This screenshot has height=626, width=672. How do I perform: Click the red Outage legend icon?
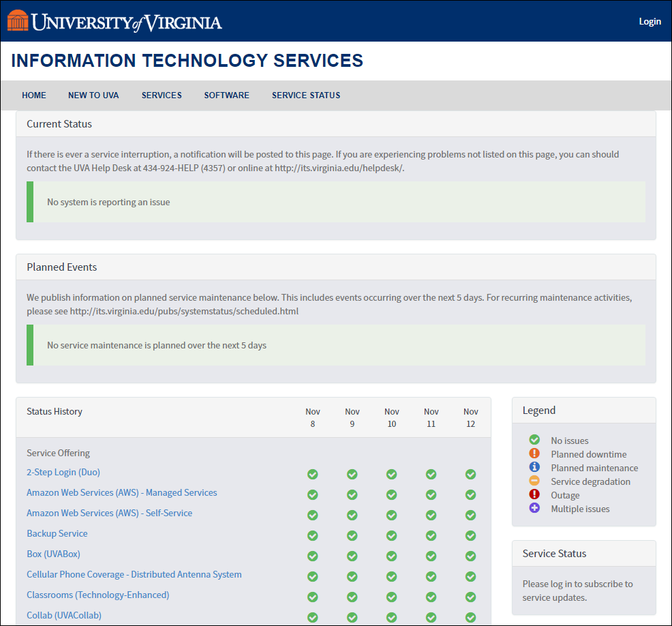[534, 495]
